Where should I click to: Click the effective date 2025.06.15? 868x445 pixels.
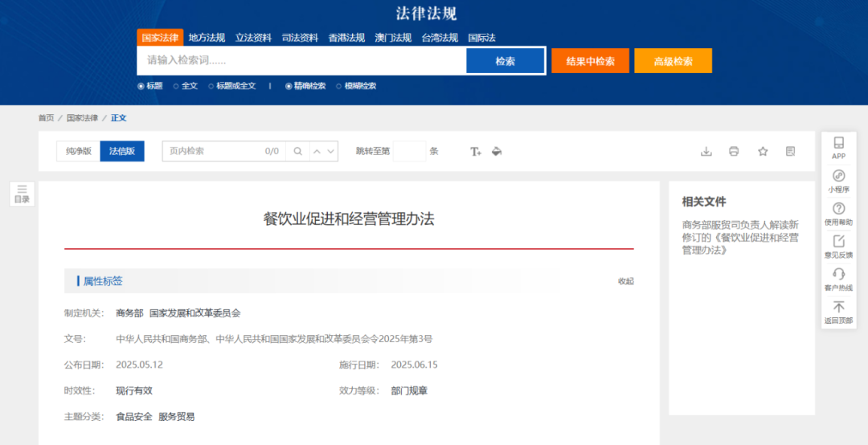(x=414, y=365)
